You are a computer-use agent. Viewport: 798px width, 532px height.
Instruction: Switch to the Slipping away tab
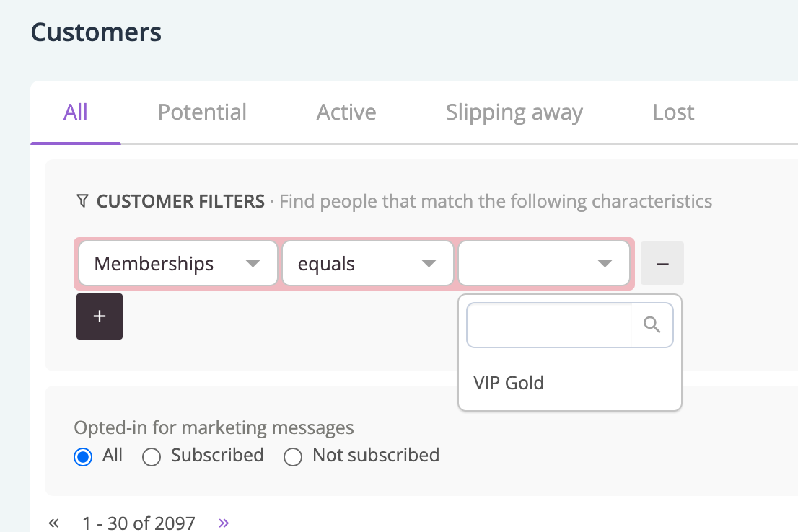pos(514,112)
